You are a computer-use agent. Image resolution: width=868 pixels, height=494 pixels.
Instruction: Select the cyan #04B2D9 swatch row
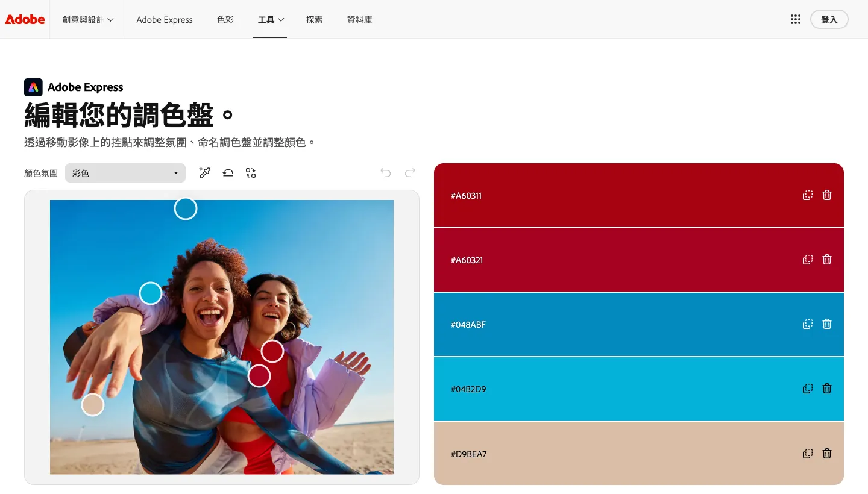[639, 389]
